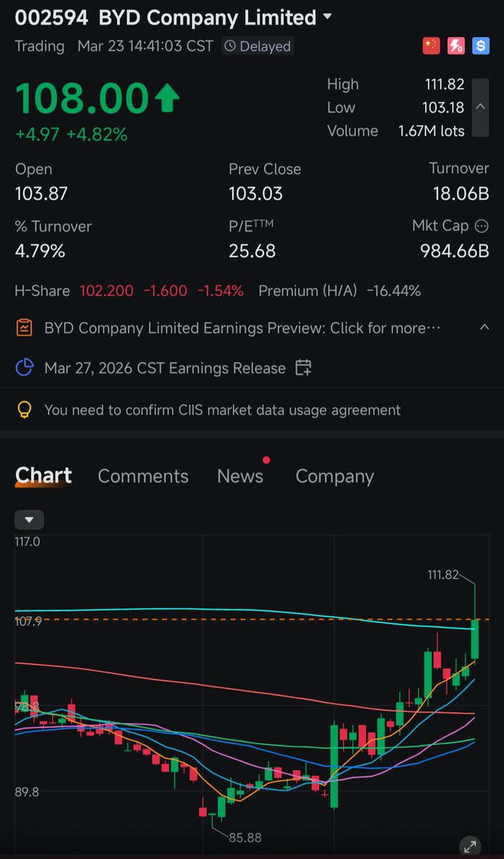
Task: Tap the China flag market icon
Action: [x=431, y=46]
